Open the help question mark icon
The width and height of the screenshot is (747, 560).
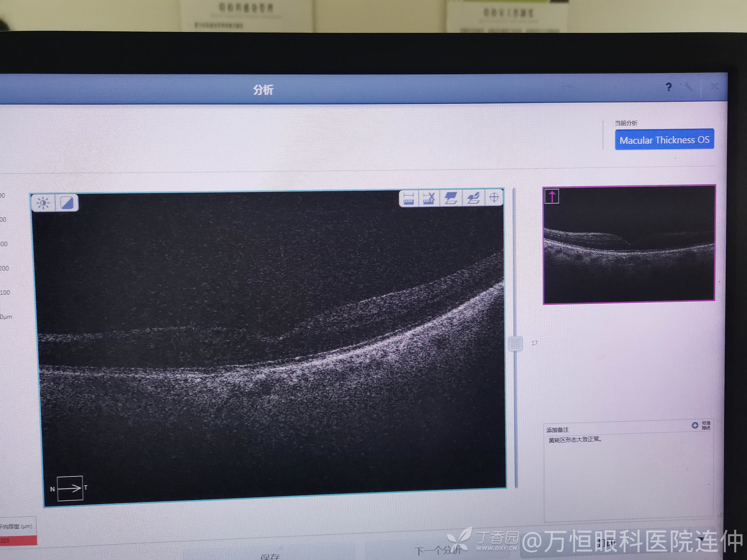click(668, 87)
